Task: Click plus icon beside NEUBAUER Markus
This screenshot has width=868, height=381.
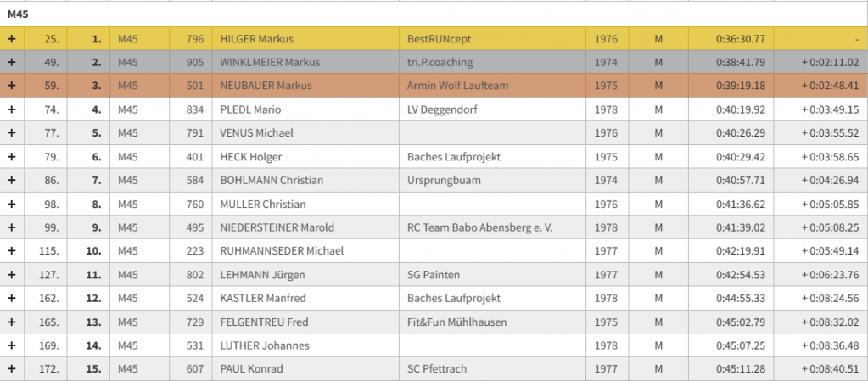Action: (x=11, y=86)
